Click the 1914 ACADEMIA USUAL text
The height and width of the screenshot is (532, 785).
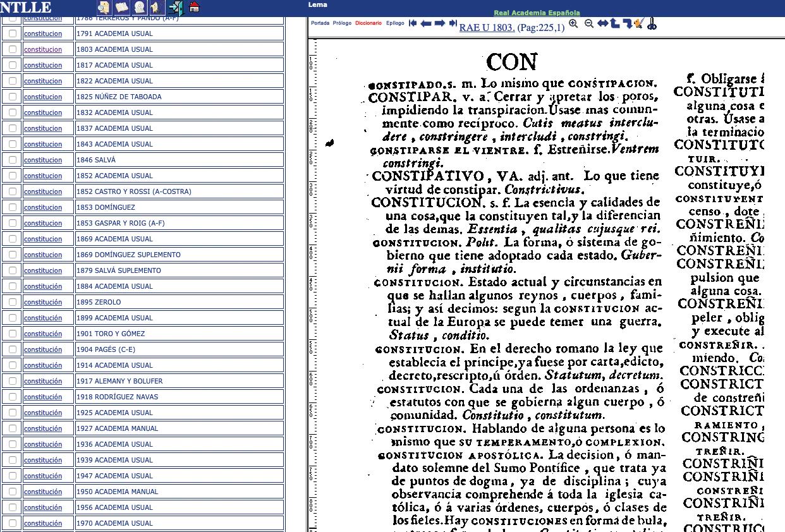[x=114, y=365]
